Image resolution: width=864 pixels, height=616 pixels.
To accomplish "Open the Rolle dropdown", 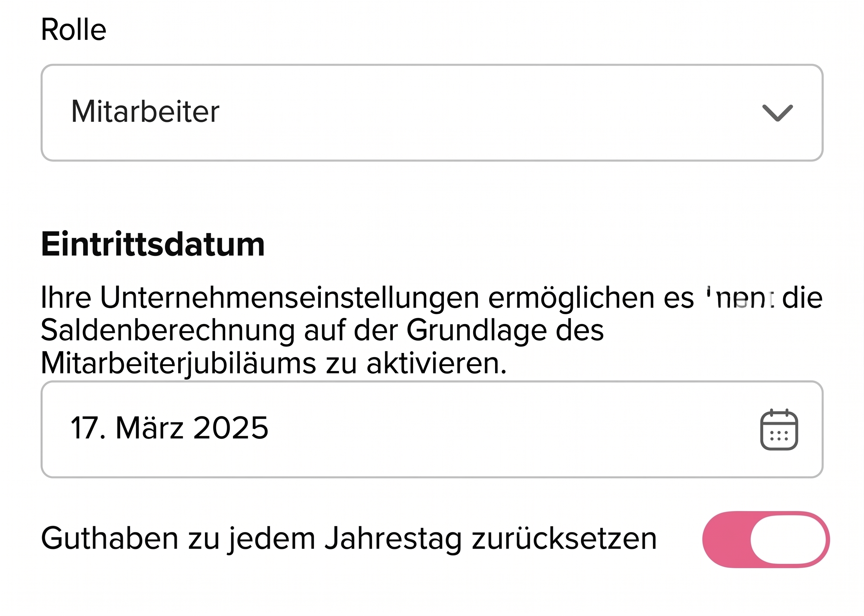I will tap(432, 113).
